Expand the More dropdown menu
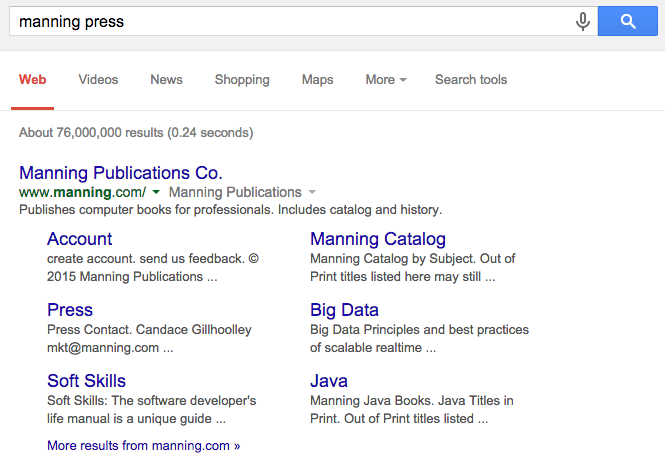 386,80
